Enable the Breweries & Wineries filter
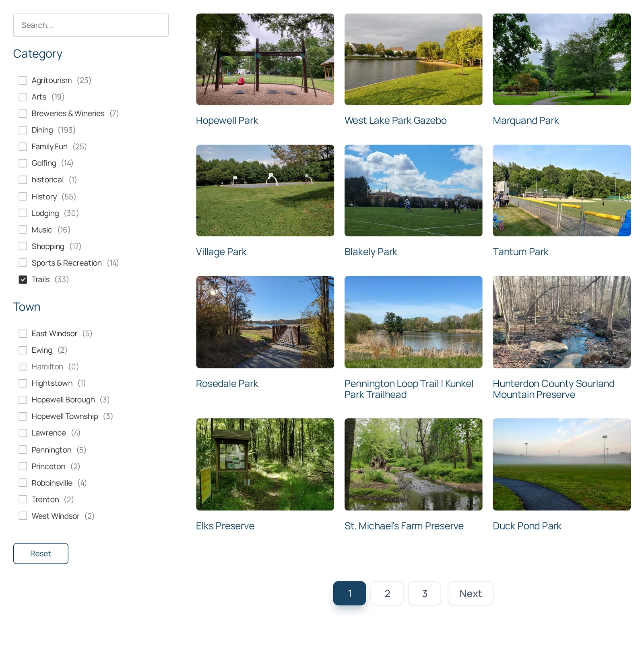 click(x=23, y=114)
